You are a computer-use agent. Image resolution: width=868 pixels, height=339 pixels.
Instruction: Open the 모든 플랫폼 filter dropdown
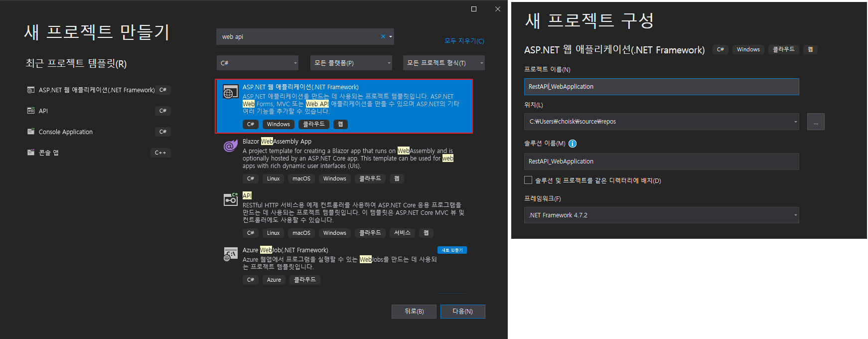pyautogui.click(x=351, y=63)
